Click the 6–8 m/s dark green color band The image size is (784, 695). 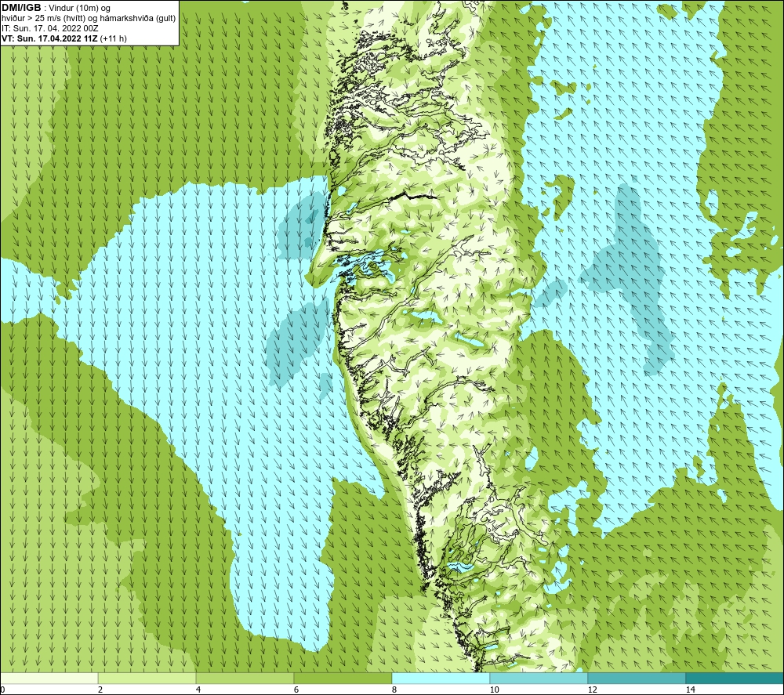(343, 679)
